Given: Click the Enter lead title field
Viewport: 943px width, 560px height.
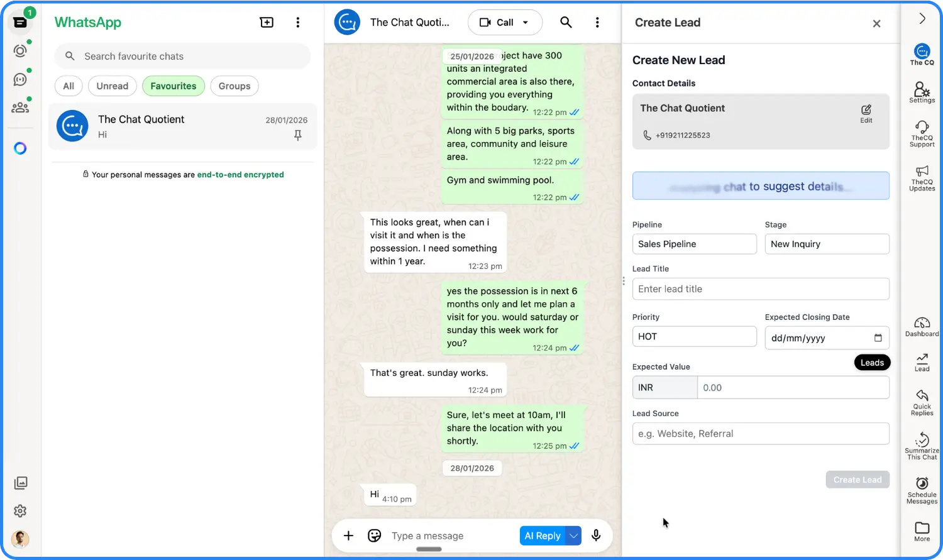Looking at the screenshot, I should tap(761, 288).
